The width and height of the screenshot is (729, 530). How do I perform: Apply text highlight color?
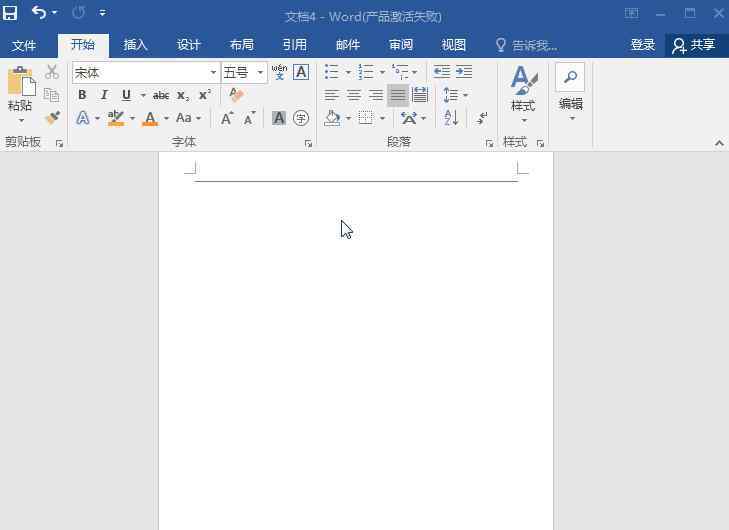[x=115, y=118]
